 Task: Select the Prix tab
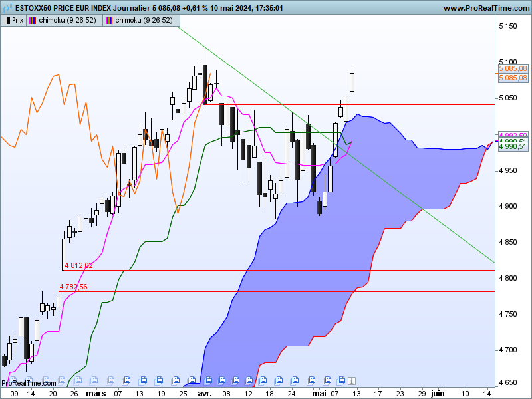pyautogui.click(x=13, y=21)
